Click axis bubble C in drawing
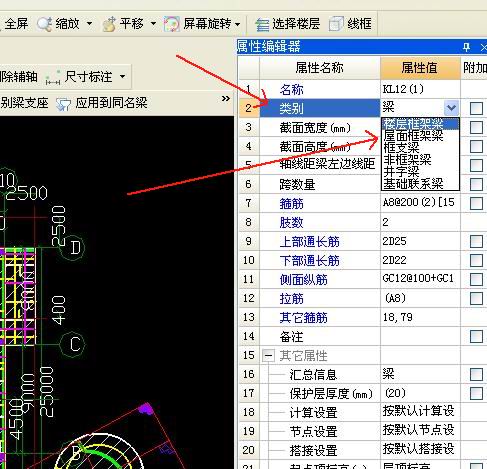 click(x=72, y=344)
